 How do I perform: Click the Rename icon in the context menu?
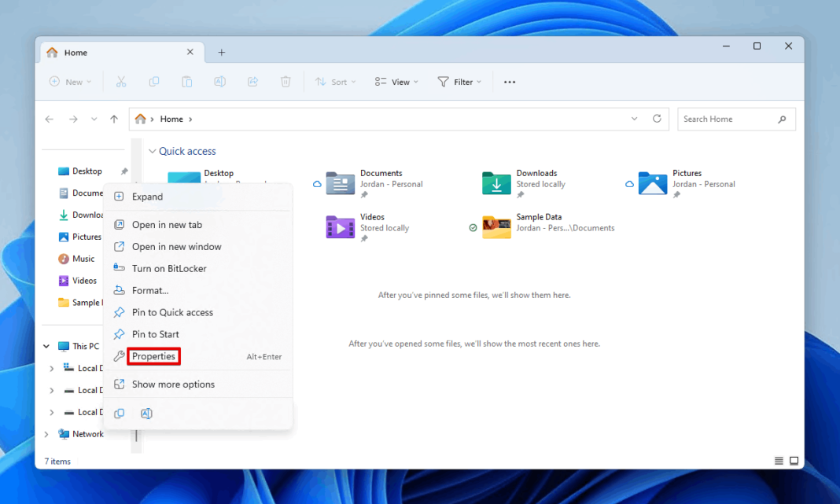[x=146, y=413]
